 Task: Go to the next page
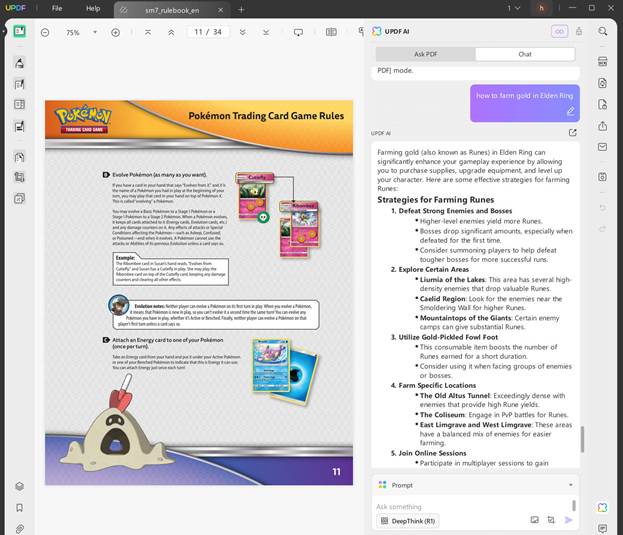point(242,33)
